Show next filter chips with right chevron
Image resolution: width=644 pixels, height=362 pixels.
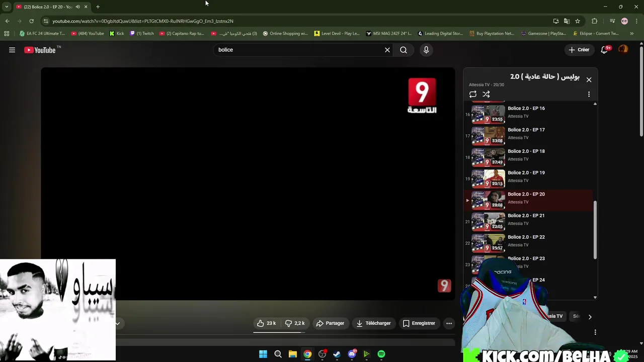pyautogui.click(x=590, y=317)
